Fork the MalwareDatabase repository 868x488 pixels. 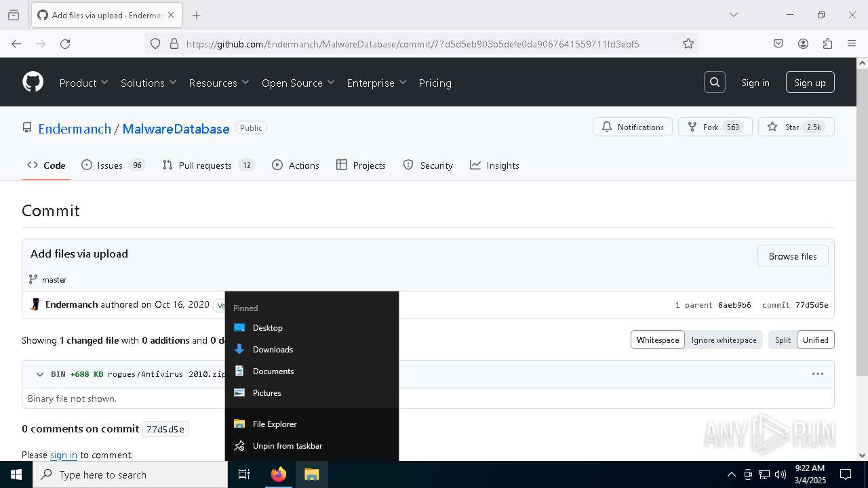point(715,127)
